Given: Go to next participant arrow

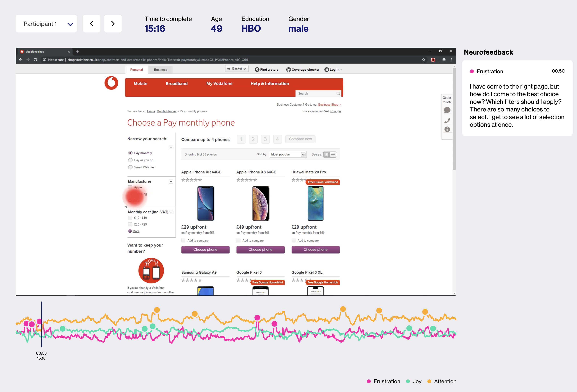Looking at the screenshot, I should 113,24.
